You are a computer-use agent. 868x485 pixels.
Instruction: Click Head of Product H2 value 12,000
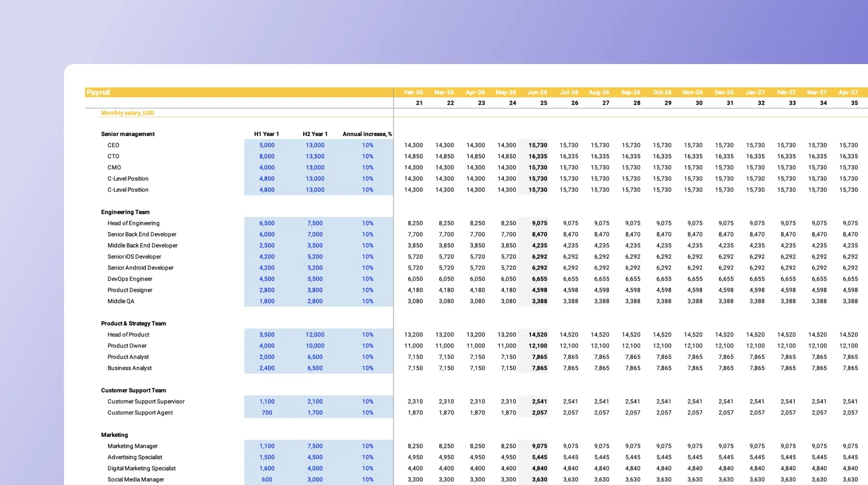[315, 335]
